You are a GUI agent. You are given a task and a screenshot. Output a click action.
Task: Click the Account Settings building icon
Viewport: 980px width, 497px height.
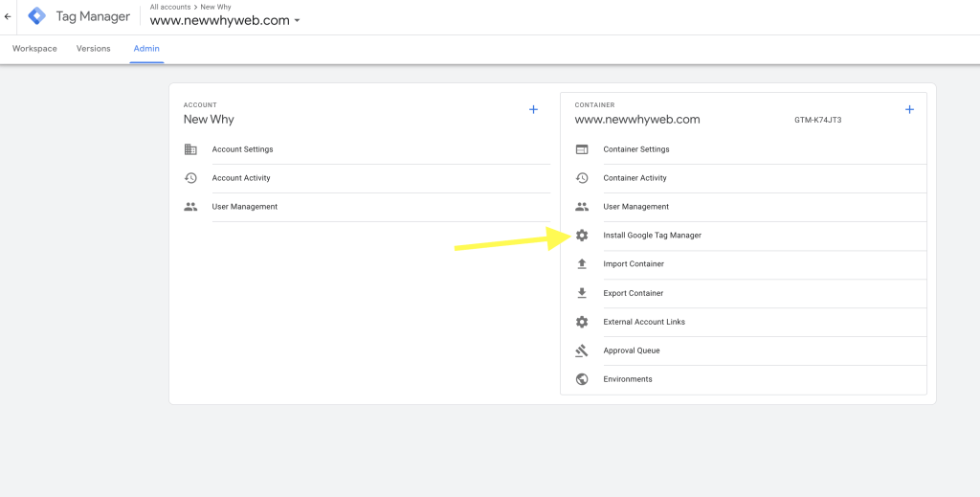[190, 149]
